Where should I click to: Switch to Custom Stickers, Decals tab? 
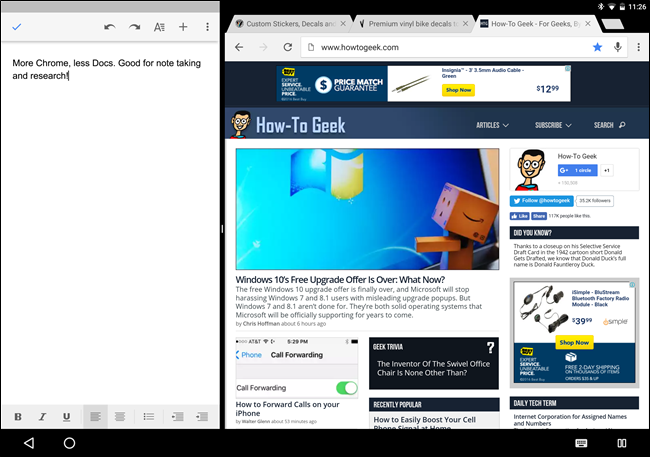(291, 24)
